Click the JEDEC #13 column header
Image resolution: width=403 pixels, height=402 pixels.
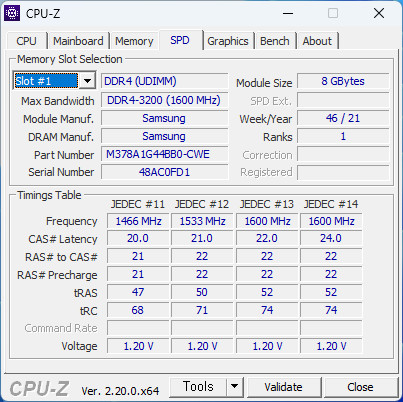point(267,204)
